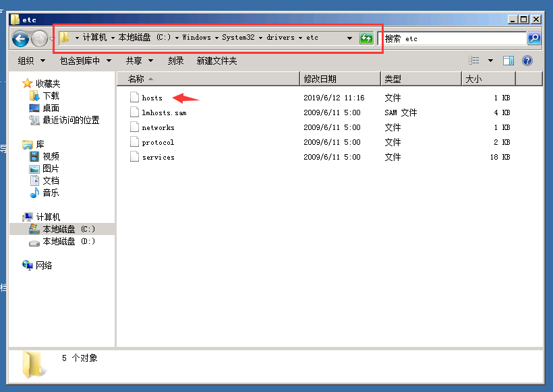Viewport: 553px width, 392px height.
Task: Click the search etc input box
Action: 453,38
